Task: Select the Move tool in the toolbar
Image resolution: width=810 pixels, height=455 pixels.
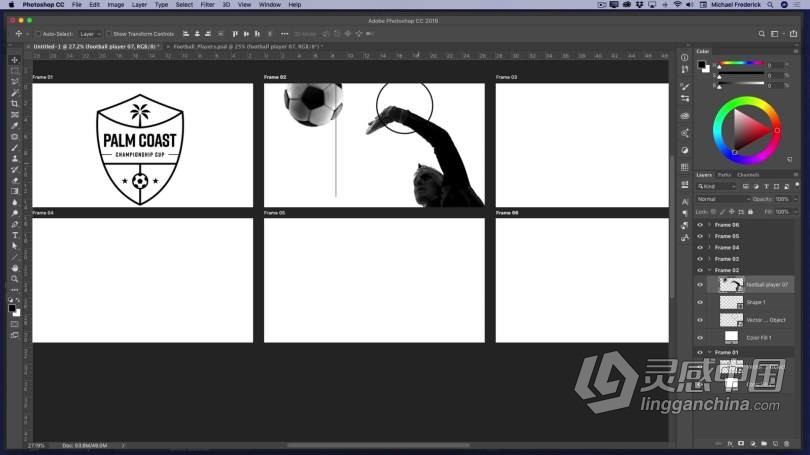Action: [14, 60]
